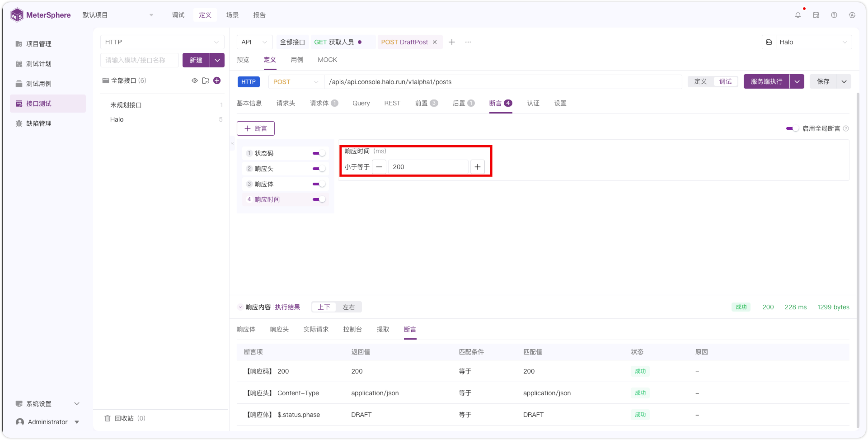This screenshot has height=440, width=868.
Task: Click the global assertion help icon
Action: 846,128
